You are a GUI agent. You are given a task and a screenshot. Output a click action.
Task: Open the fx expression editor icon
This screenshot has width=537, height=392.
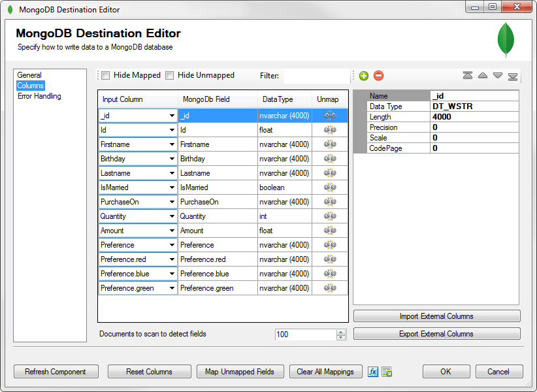373,372
